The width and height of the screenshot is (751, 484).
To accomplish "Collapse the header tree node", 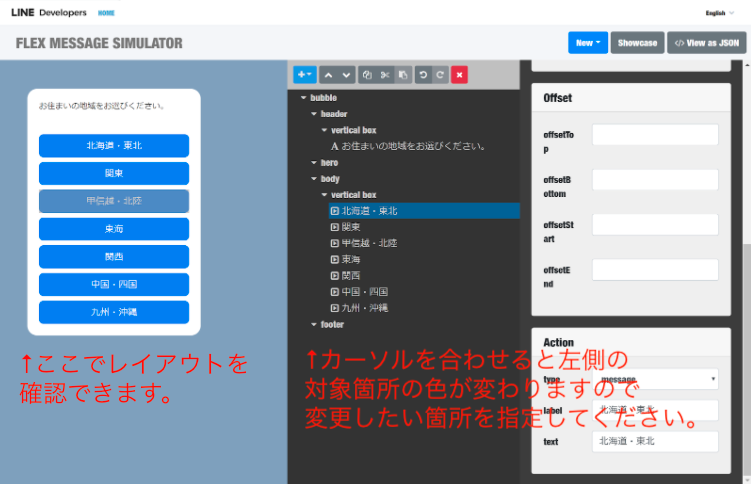I will tap(313, 114).
